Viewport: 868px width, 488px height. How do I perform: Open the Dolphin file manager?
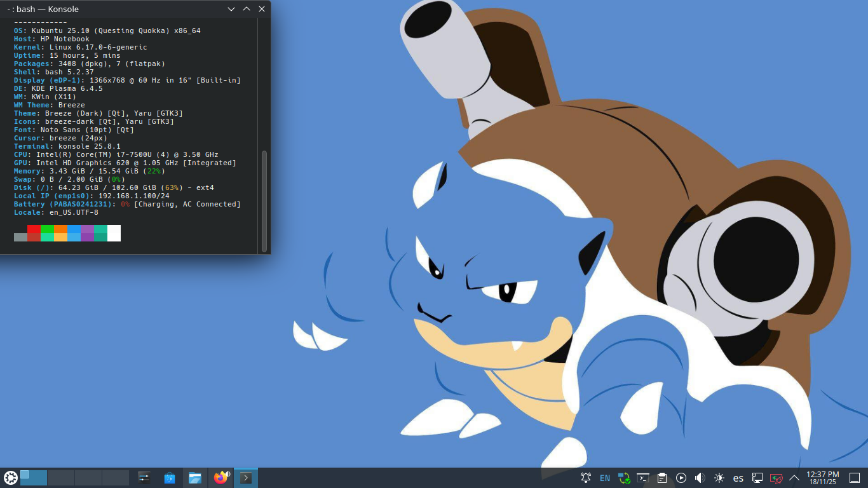coord(195,478)
